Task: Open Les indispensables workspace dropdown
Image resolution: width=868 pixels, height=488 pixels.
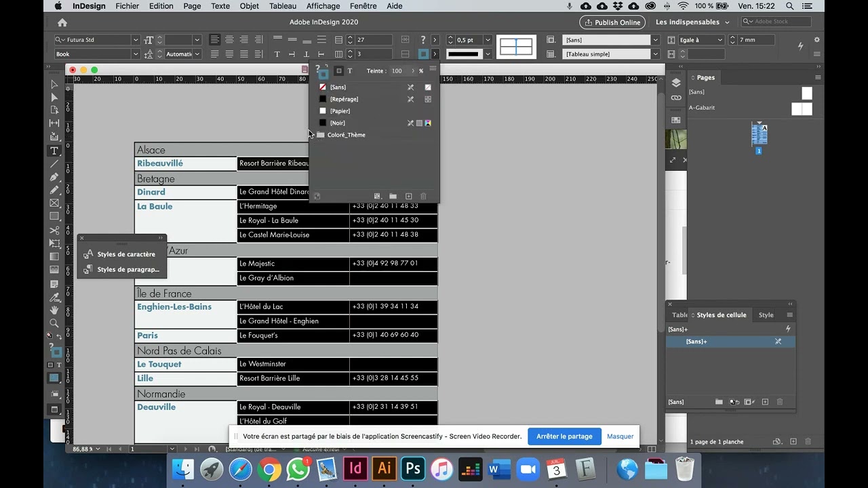Action: [x=693, y=22]
